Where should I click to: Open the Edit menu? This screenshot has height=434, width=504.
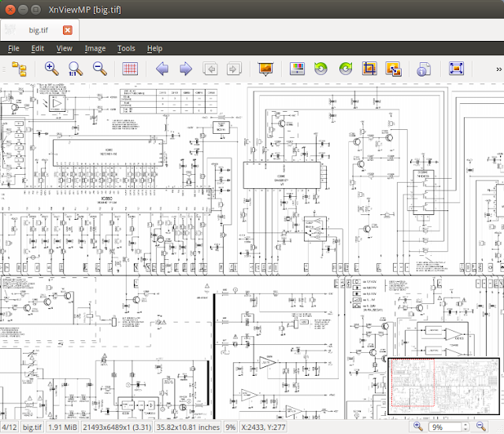tap(38, 49)
